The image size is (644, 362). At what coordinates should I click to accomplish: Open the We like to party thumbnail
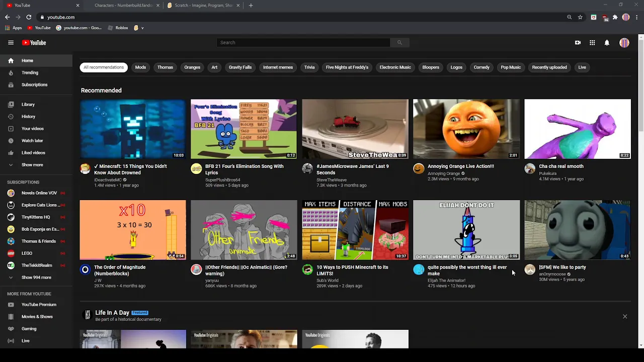578,230
